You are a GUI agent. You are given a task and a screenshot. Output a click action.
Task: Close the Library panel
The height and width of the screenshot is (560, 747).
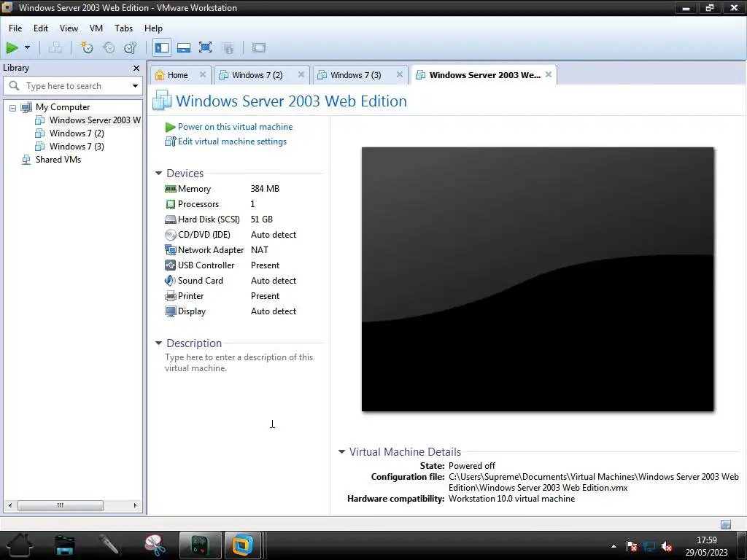coord(136,68)
